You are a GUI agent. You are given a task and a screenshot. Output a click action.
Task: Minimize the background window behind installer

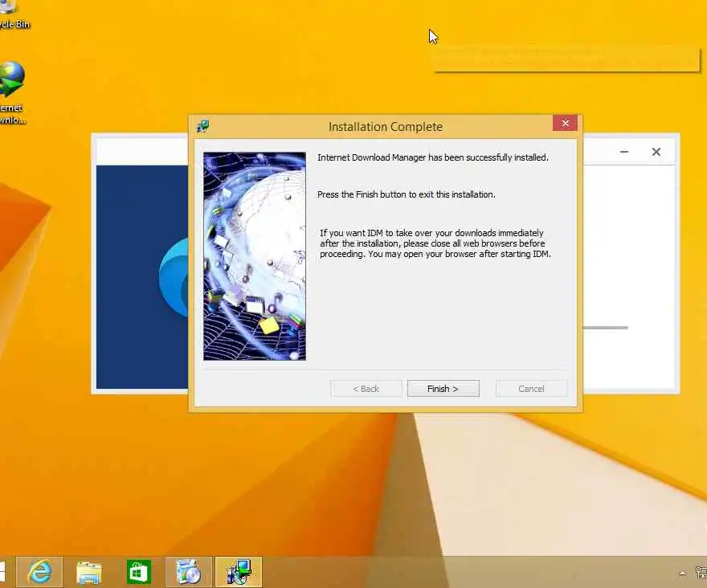click(x=624, y=152)
